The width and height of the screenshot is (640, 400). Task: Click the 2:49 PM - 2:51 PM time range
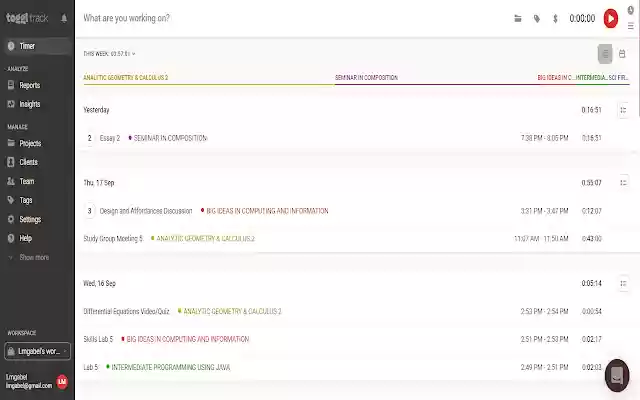click(544, 367)
